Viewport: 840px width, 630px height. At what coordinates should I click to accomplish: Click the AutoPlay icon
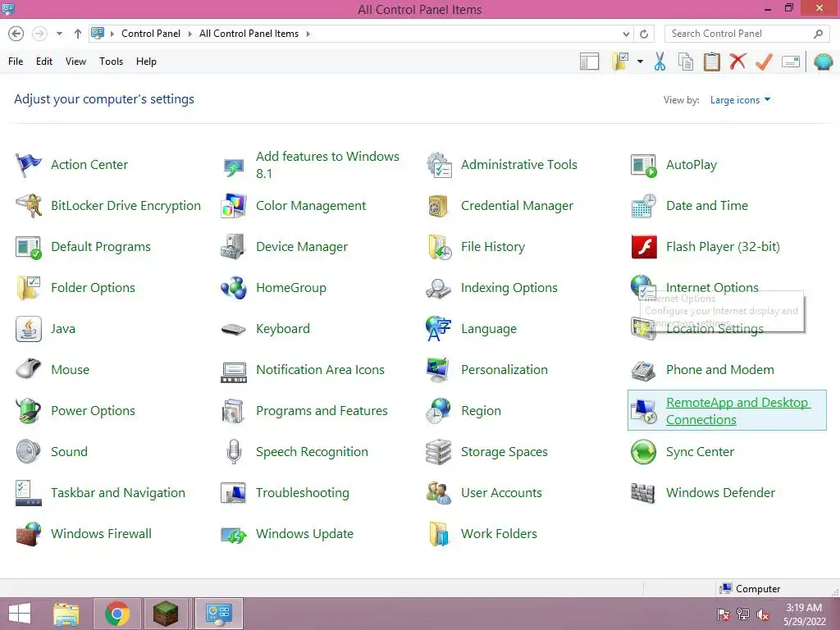[644, 165]
